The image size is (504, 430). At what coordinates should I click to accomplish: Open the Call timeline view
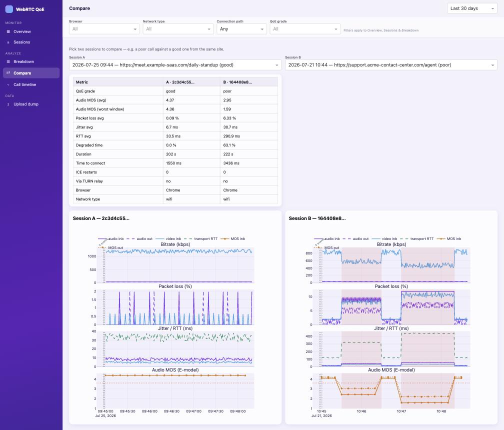[31, 84]
